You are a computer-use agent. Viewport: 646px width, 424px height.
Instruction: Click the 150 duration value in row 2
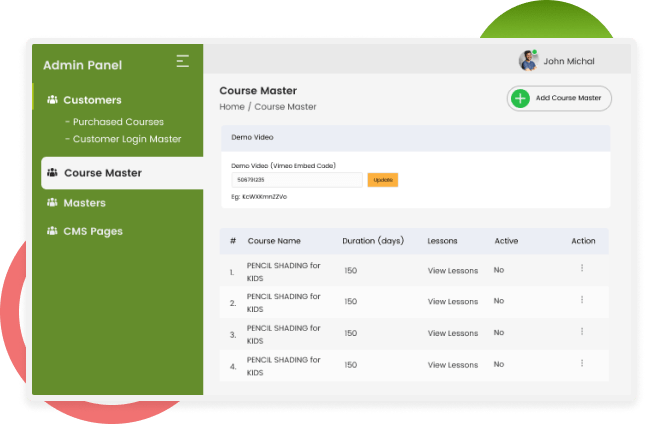[x=351, y=302]
